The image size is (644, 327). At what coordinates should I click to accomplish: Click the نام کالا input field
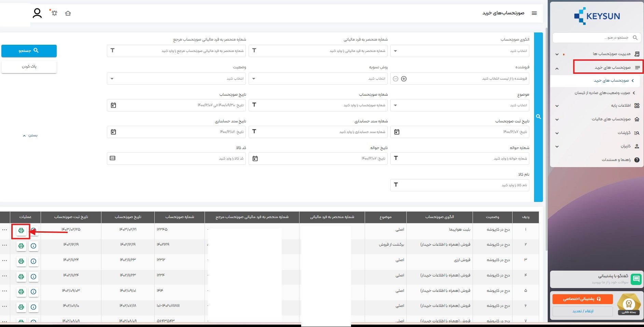tap(460, 185)
